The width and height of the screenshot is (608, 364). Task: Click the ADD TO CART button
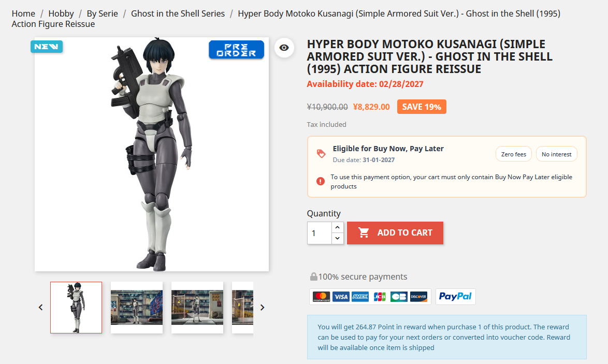pos(395,233)
